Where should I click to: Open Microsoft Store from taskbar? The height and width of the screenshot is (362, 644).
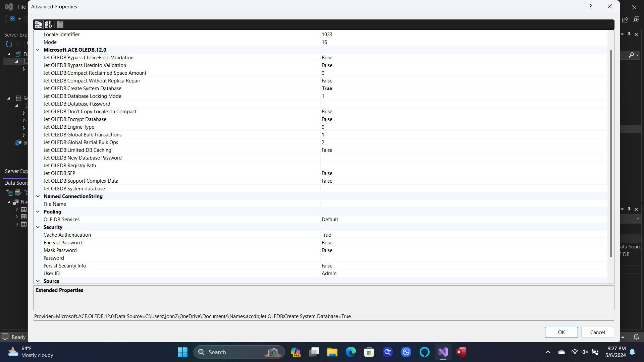click(369, 352)
